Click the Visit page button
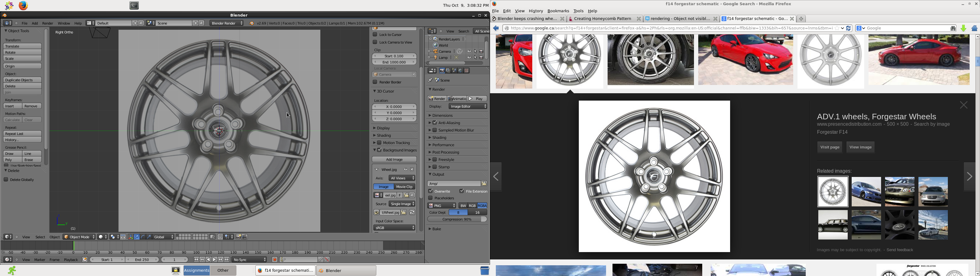This screenshot has height=276, width=980. (x=830, y=147)
